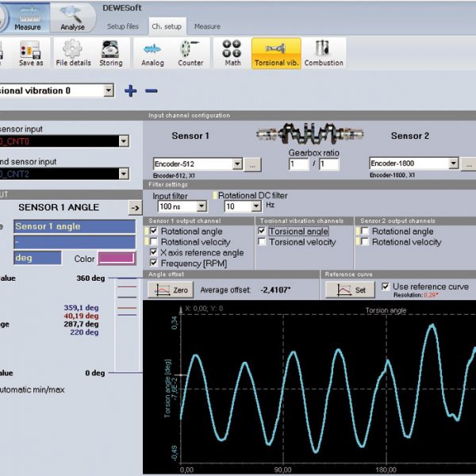Enable Sensor 2 Rotational velocity checkbox
The height and width of the screenshot is (476, 476).
pos(365,242)
